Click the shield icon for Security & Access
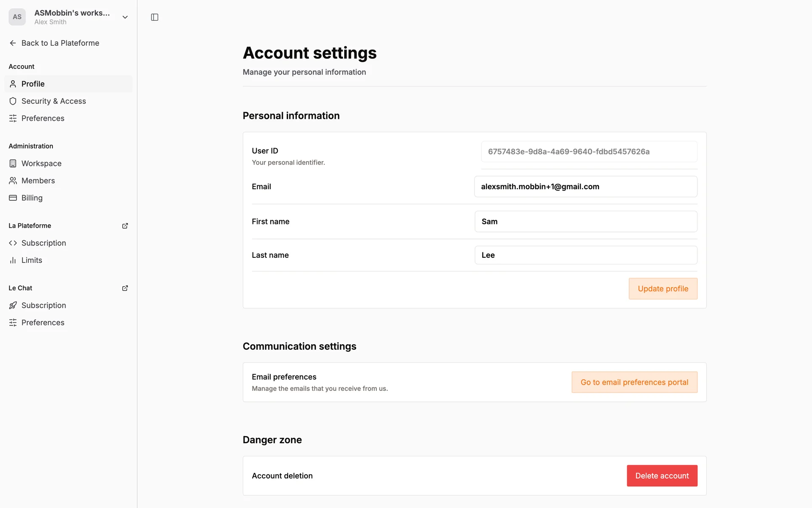Screen dimensions: 812x508 [13, 101]
